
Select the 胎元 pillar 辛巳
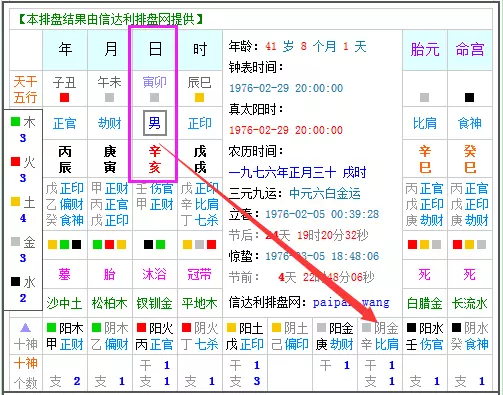425,159
